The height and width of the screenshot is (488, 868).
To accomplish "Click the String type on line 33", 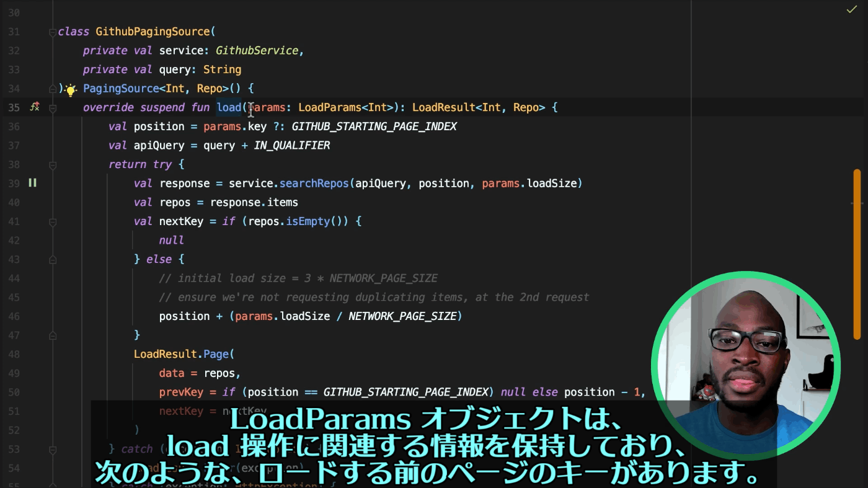I will coord(222,69).
